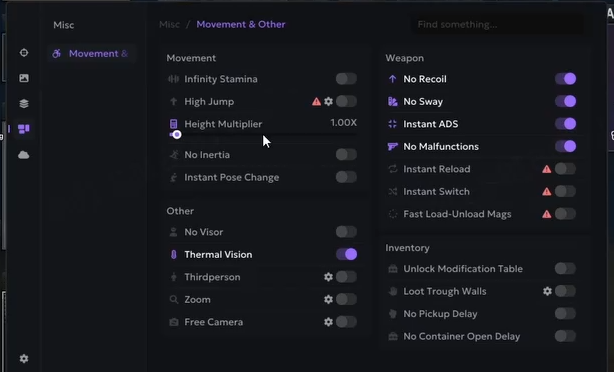614x372 pixels.
Task: Open the stacked layers section in sidebar
Action: click(x=24, y=103)
